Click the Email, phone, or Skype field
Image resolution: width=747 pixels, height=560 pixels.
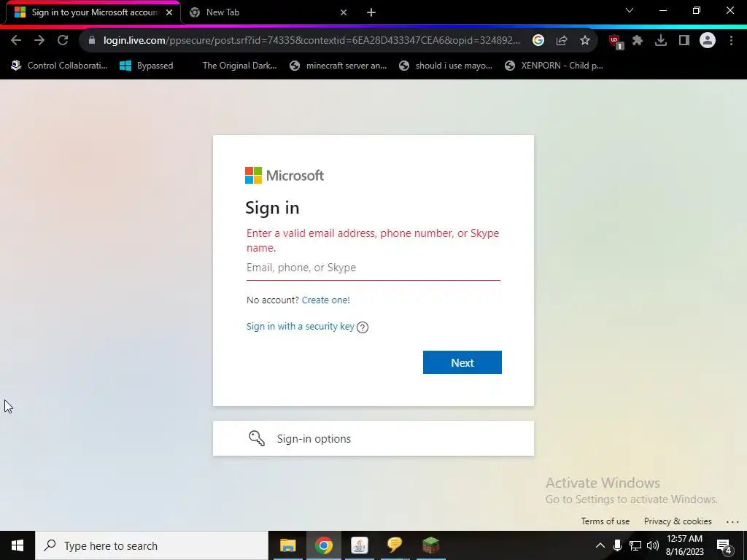click(x=373, y=268)
